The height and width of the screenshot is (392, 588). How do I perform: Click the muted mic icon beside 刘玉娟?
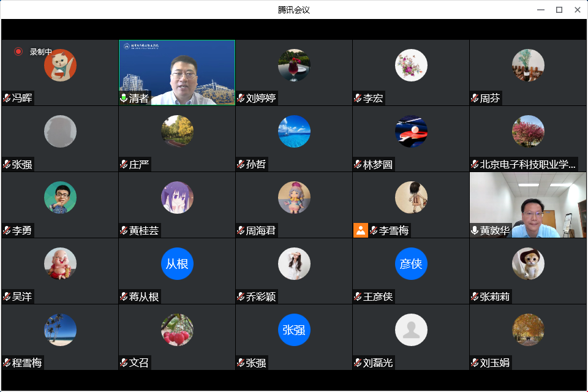[x=475, y=363]
